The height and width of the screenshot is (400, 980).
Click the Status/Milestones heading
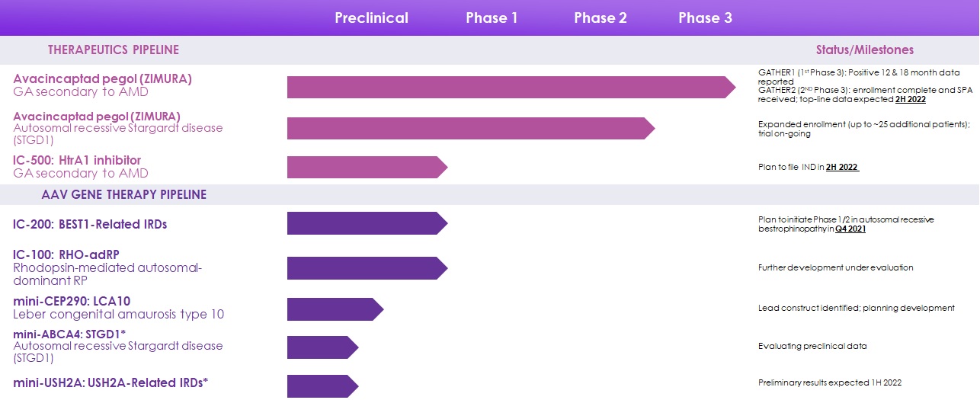864,50
